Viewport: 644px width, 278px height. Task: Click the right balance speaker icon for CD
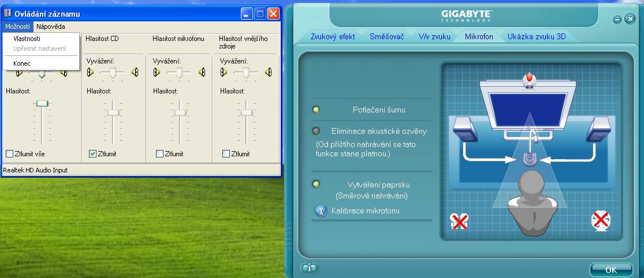tap(135, 73)
